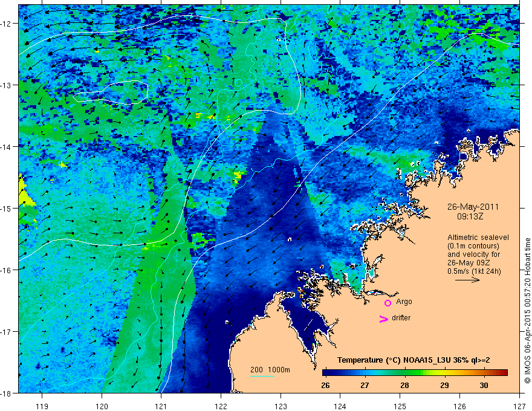Click the color bar value '30'

484,385
